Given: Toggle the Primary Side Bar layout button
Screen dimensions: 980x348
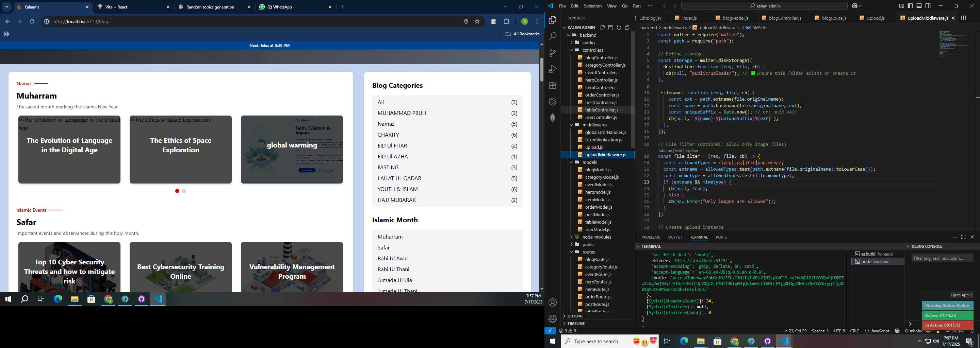Looking at the screenshot, I should click(x=910, y=6).
